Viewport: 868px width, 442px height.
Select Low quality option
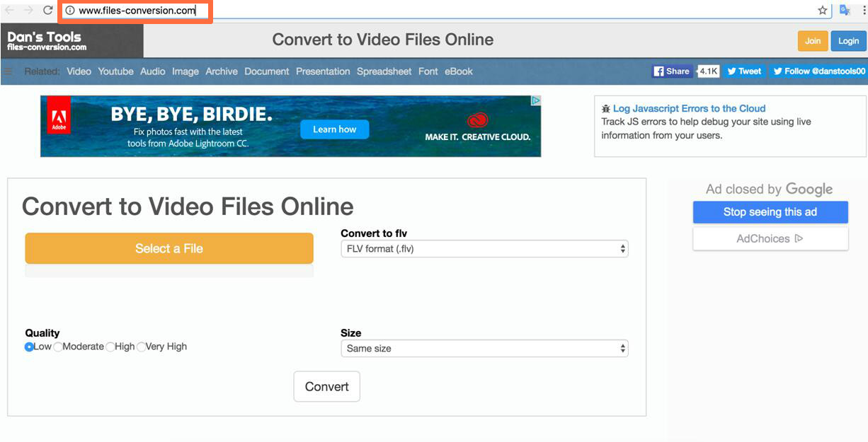[x=29, y=347]
